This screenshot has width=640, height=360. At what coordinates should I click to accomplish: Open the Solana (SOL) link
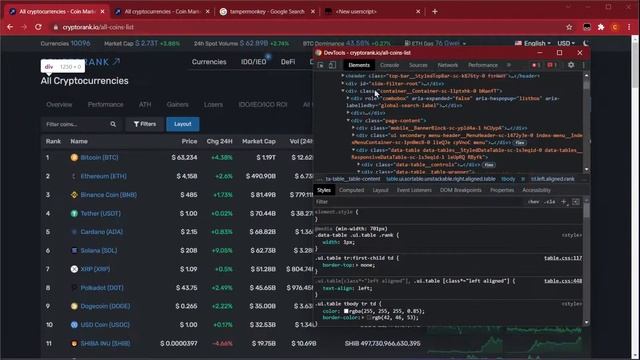(x=98, y=251)
